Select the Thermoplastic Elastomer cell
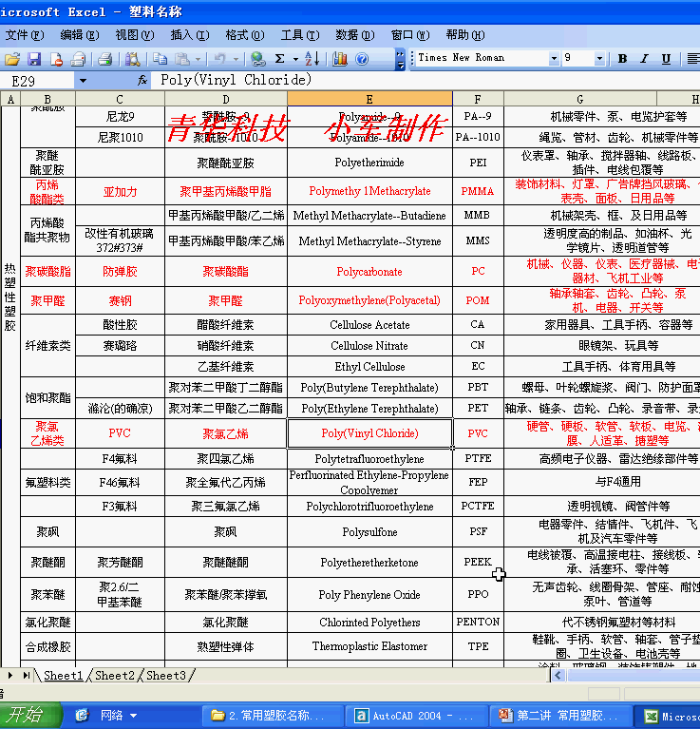This screenshot has width=700, height=729. point(369,646)
